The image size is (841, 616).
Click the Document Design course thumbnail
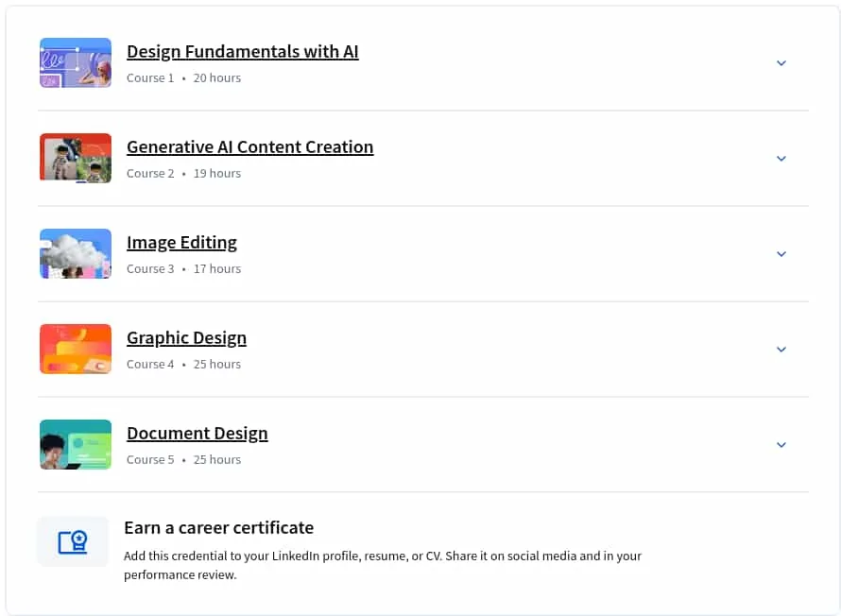click(76, 444)
